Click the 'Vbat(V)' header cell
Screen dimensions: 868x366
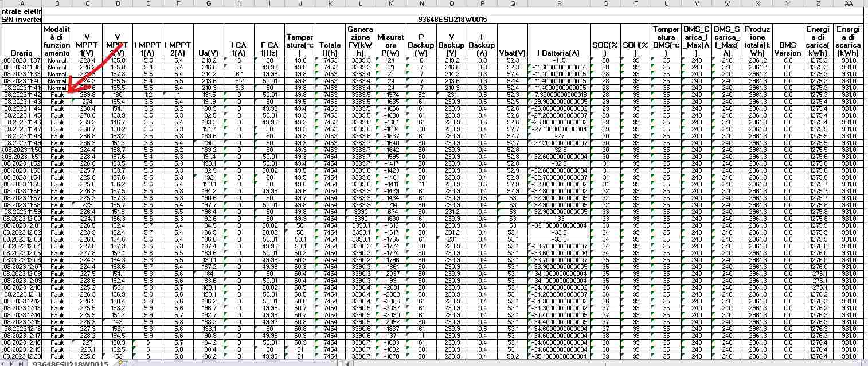pos(513,40)
